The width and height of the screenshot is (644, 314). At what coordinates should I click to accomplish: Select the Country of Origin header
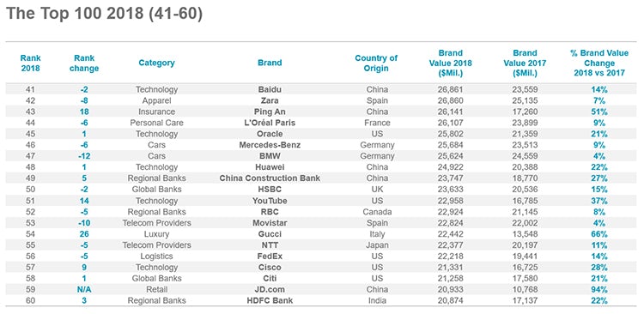376,63
